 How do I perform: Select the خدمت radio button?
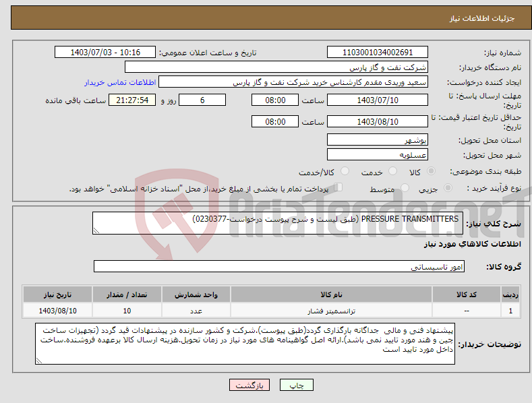point(392,171)
